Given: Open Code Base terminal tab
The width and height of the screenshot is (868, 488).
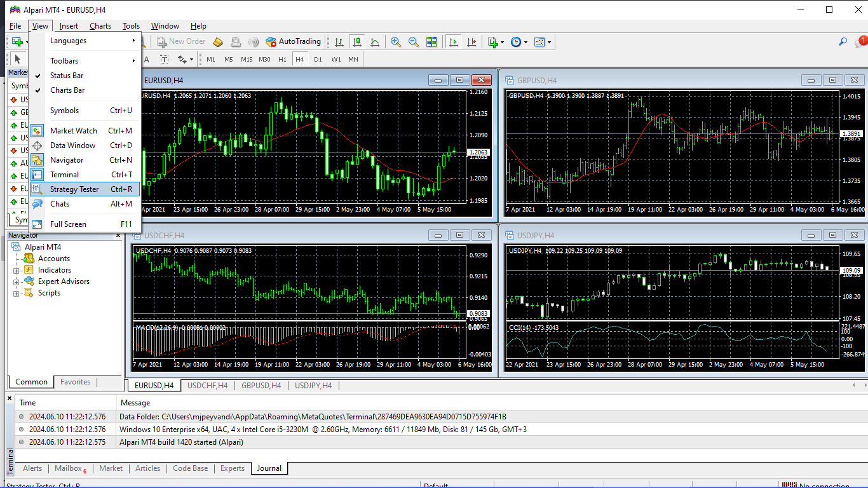Looking at the screenshot, I should point(191,468).
